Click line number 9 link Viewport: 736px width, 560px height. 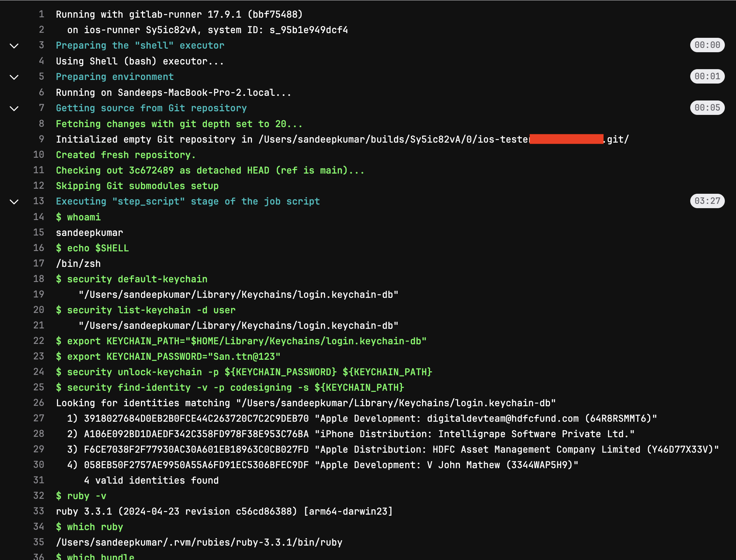41,139
